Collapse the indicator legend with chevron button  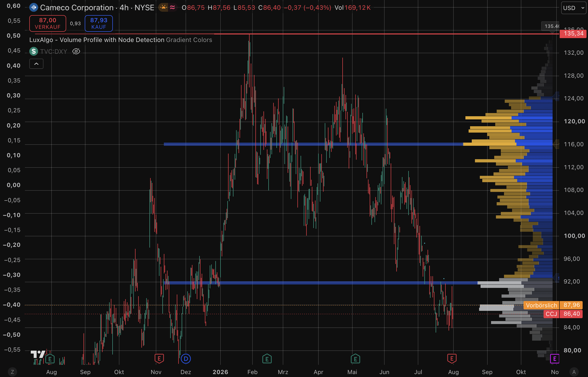click(36, 64)
